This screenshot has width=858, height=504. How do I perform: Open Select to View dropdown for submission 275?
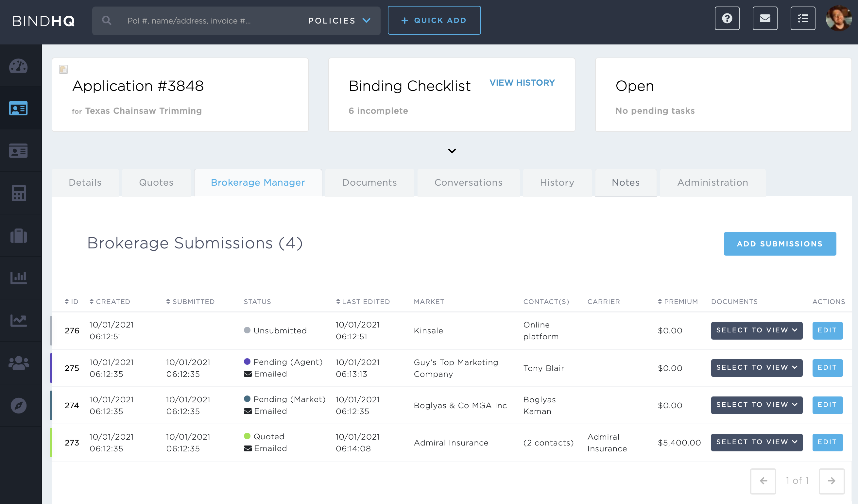(x=757, y=368)
